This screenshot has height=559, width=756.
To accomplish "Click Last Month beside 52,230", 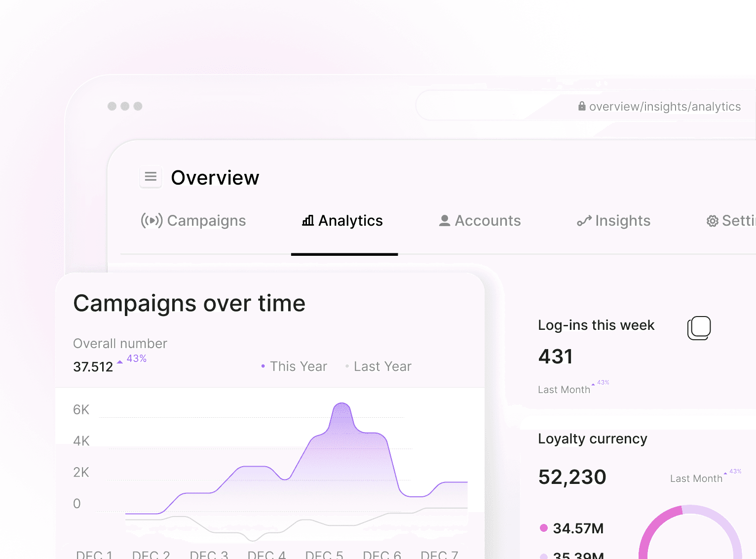I will click(x=696, y=479).
